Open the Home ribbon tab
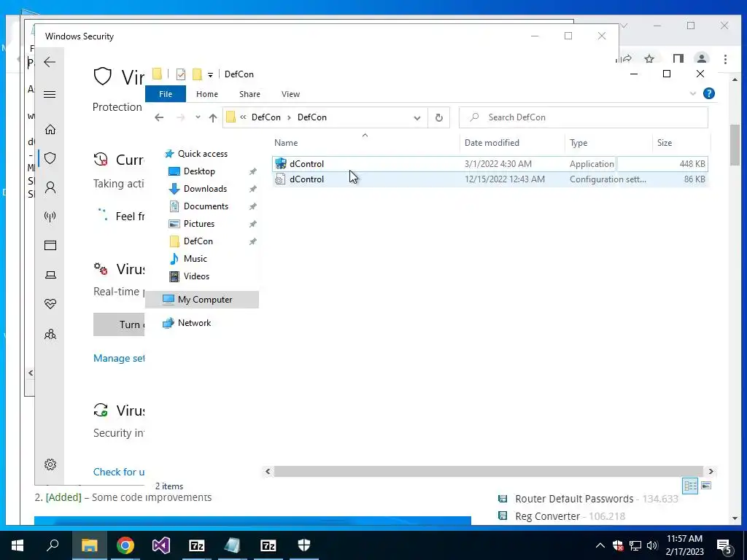Viewport: 747px width, 560px height. pyautogui.click(x=206, y=94)
